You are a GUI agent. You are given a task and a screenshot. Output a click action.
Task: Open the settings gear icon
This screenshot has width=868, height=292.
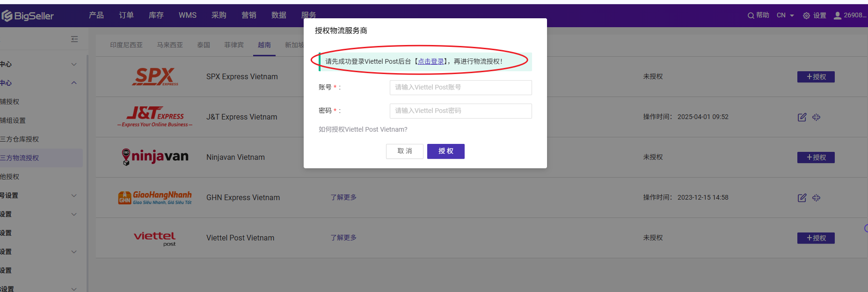click(806, 15)
